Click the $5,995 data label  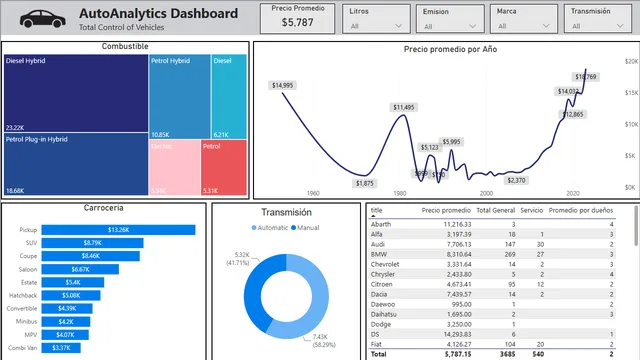click(x=451, y=142)
